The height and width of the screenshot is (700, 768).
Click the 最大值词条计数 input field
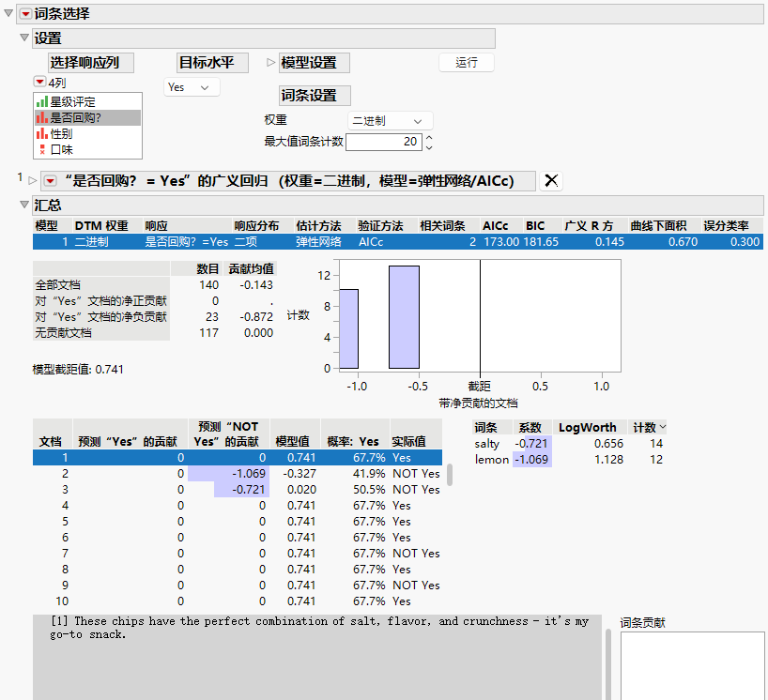(383, 142)
